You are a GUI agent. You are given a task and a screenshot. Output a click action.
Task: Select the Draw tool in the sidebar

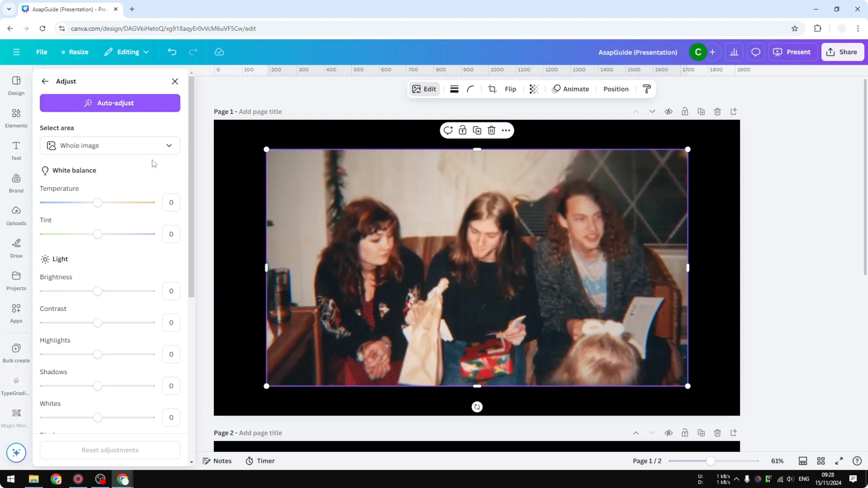16,248
